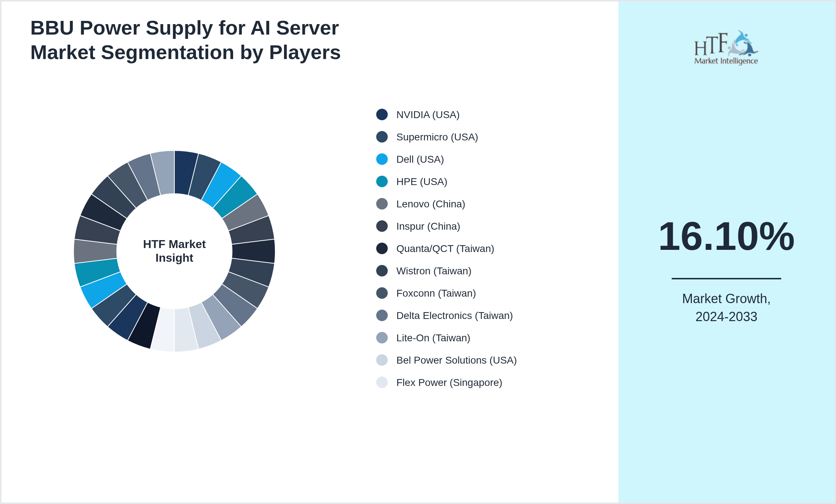Select the Lite-On (Taiwan) legend label
836x504 pixels.
click(433, 338)
